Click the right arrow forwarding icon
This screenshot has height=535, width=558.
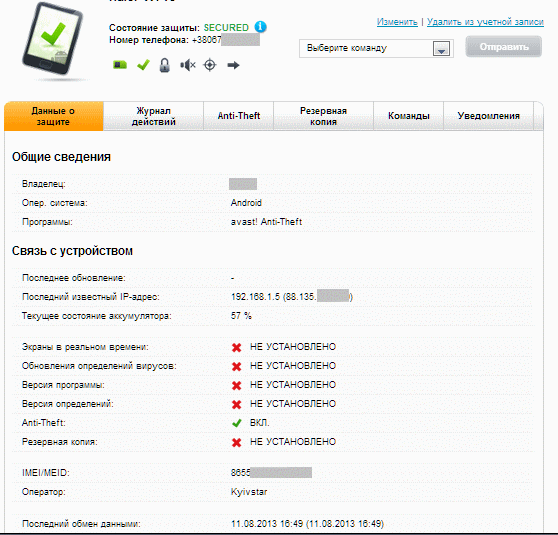pos(233,65)
